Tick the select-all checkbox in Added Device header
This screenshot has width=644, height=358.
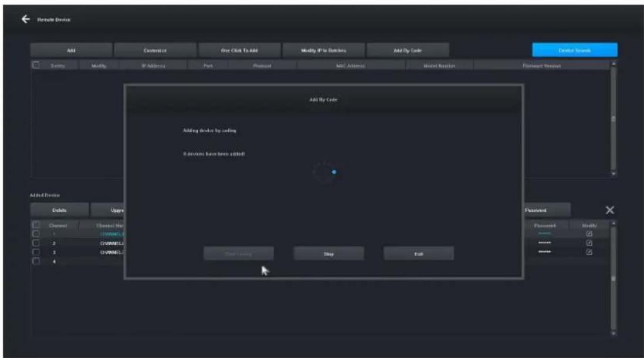tap(36, 225)
